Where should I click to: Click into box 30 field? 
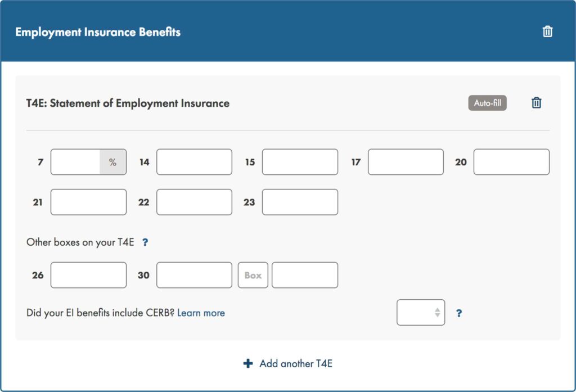click(x=194, y=275)
